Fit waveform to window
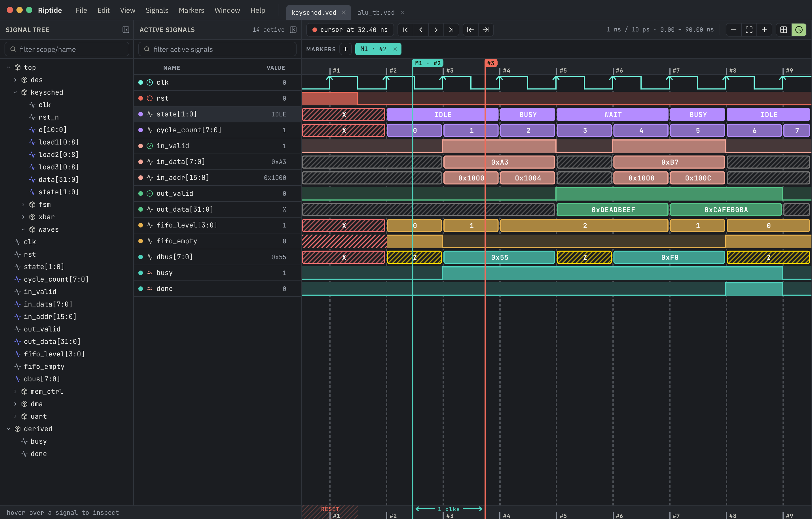 click(x=749, y=30)
